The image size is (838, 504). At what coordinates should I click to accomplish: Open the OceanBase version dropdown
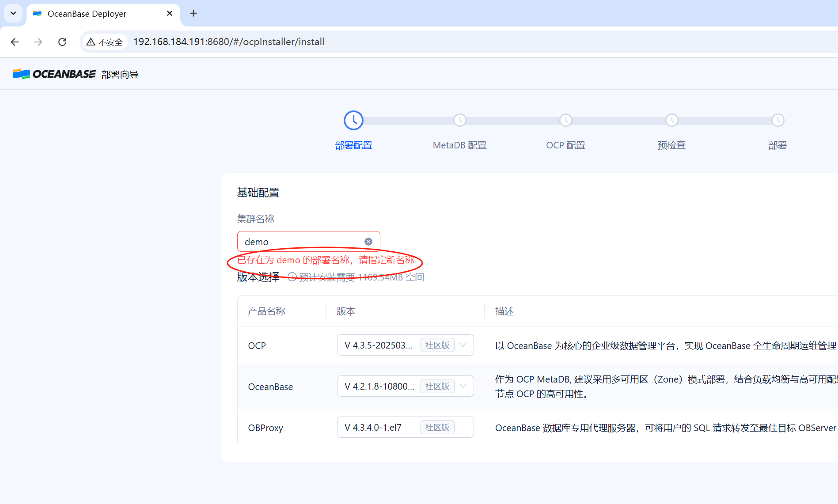(463, 386)
